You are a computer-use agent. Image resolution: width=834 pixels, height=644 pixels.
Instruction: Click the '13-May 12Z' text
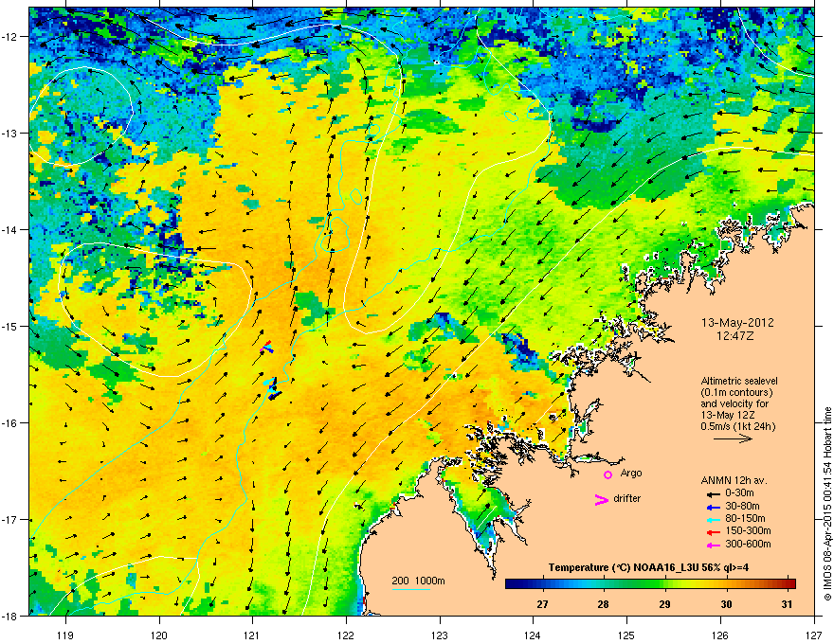point(727,415)
